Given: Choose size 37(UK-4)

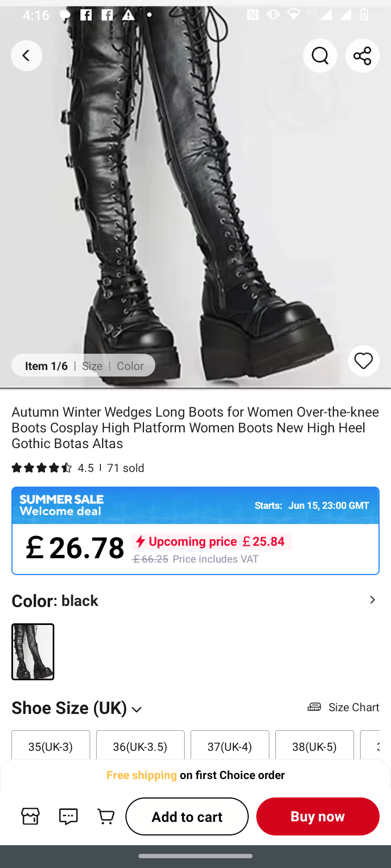Looking at the screenshot, I should click(x=230, y=746).
